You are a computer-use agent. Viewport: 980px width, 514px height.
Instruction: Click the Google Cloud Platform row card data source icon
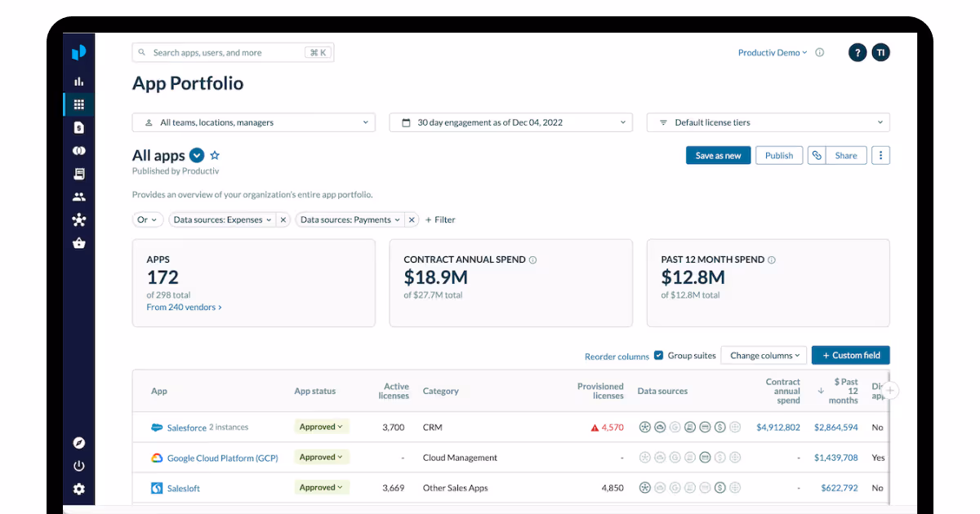[705, 458]
